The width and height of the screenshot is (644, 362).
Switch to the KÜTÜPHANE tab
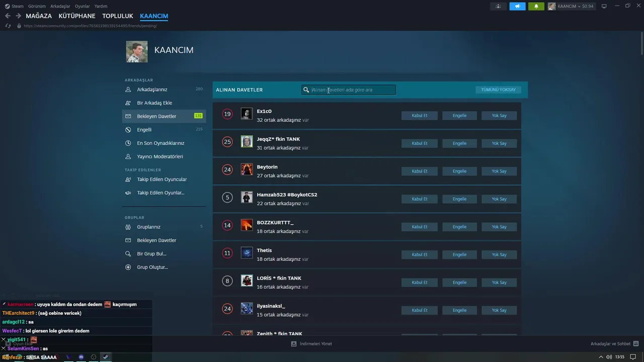pyautogui.click(x=77, y=16)
